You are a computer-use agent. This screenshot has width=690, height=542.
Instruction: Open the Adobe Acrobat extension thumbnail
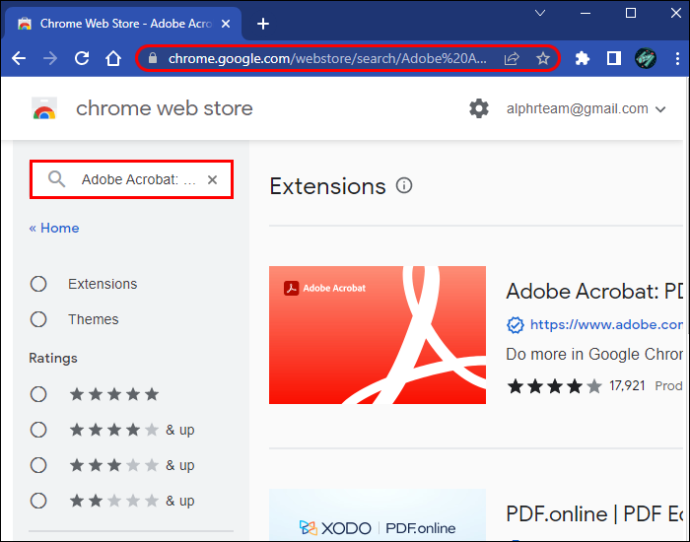(x=378, y=335)
